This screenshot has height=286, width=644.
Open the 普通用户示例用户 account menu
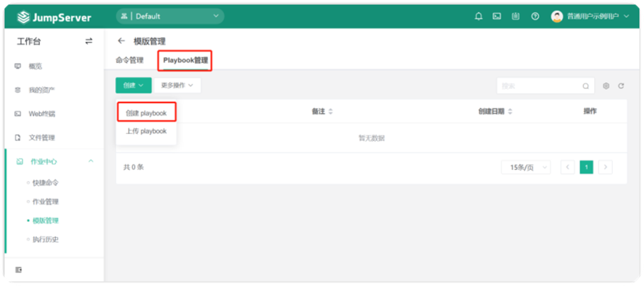[597, 17]
